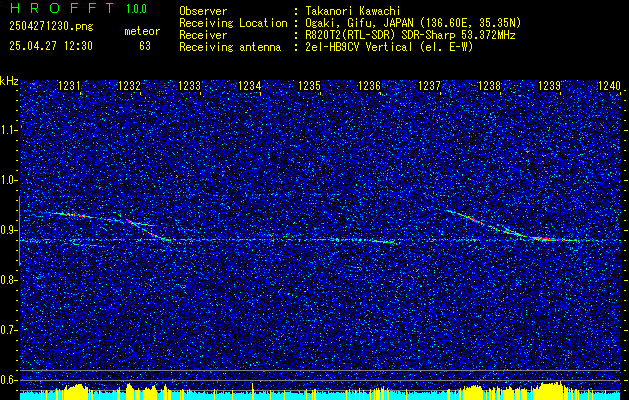Click the Observer label
Screen dimensions: 629x400
203,11
